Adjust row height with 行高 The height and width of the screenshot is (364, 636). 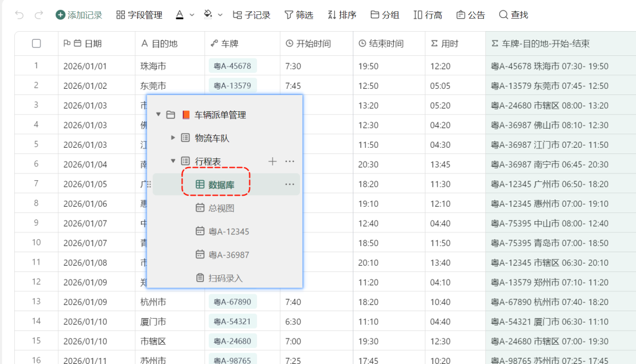pyautogui.click(x=428, y=15)
